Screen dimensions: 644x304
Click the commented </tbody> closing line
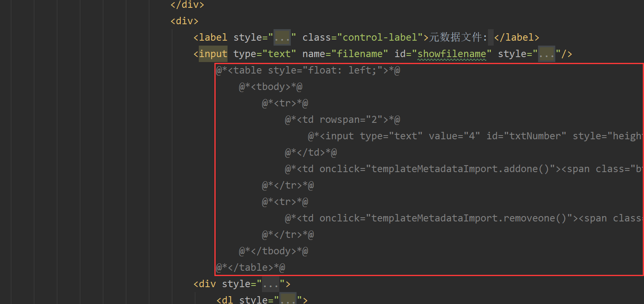(274, 251)
